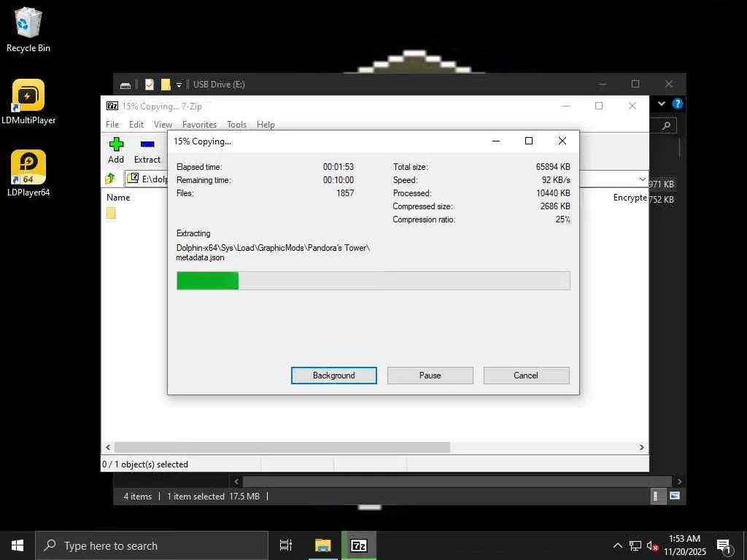Open the File menu in 7-Zip
Viewport: 747px width, 560px height.
coord(112,124)
